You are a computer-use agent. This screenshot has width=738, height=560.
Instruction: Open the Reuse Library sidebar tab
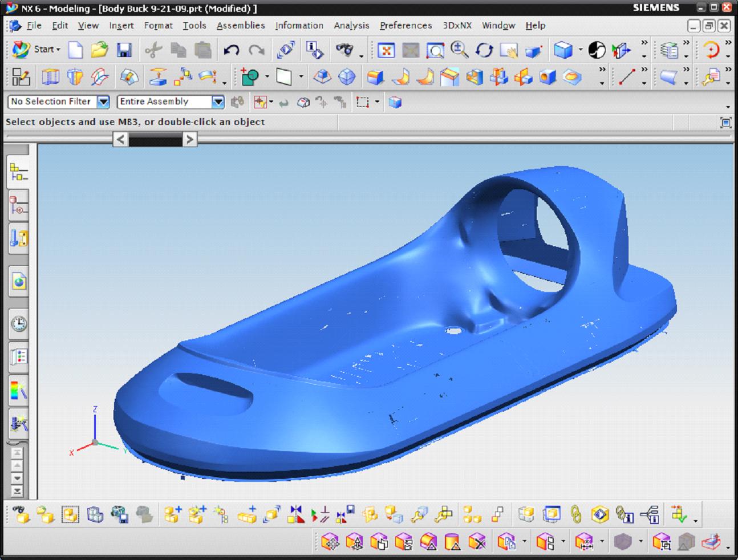(19, 238)
